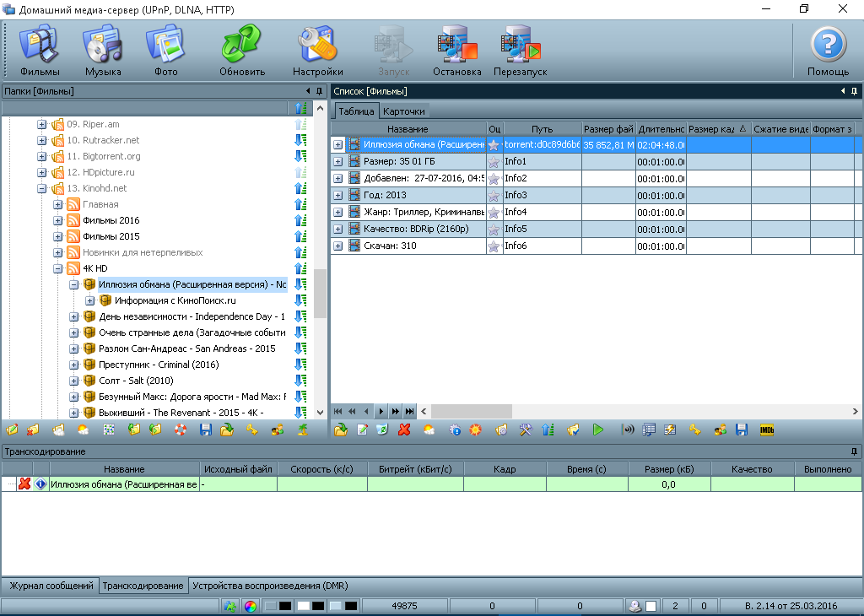Toggle rating star for Иллюзия обмана row
Image resolution: width=864 pixels, height=616 pixels.
pyautogui.click(x=494, y=145)
